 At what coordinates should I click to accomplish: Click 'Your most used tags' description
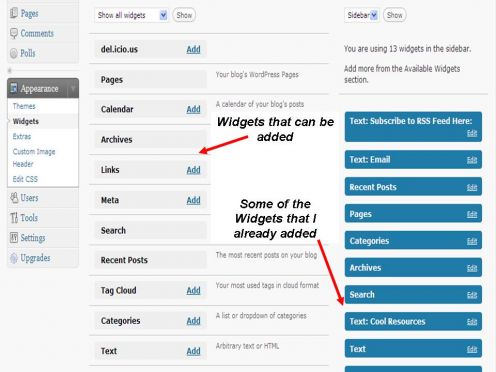tap(267, 286)
